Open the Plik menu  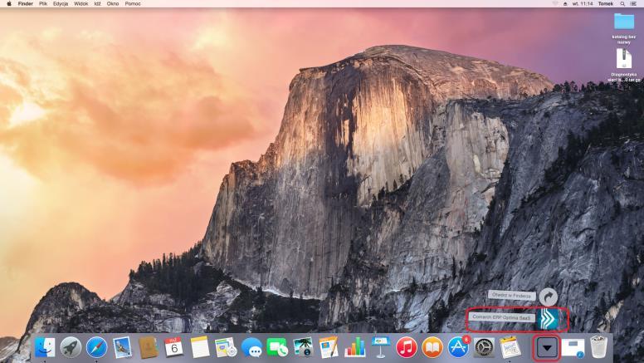[43, 3]
